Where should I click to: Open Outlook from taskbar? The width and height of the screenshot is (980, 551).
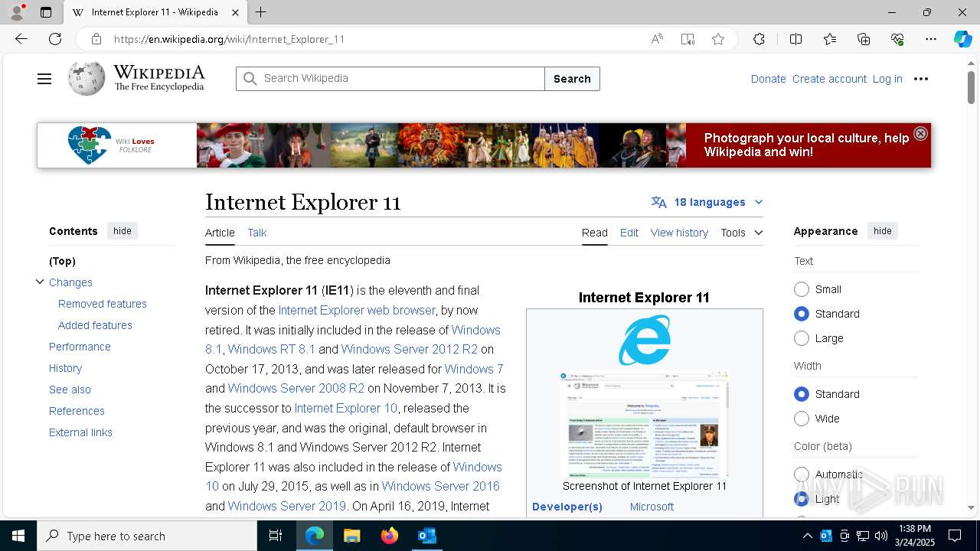coord(426,536)
